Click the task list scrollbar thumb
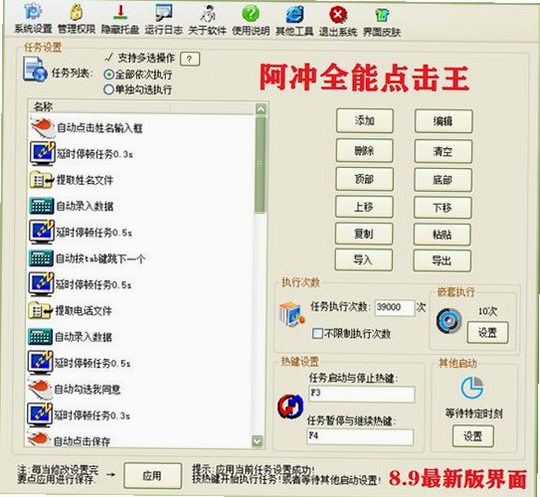This screenshot has width=540, height=497. pos(260,165)
